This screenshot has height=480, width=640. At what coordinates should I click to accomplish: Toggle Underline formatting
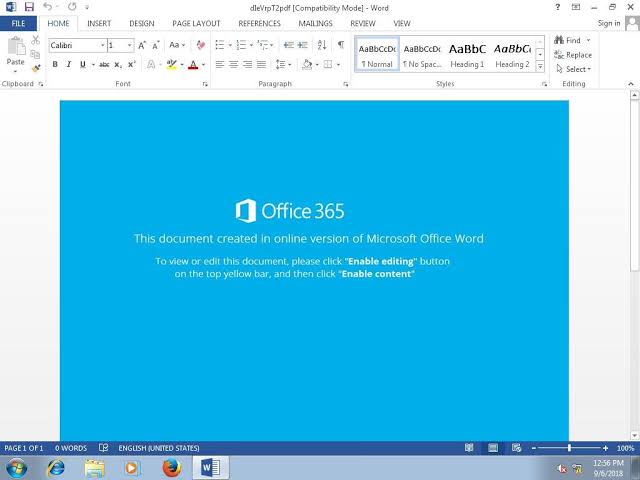(x=83, y=64)
